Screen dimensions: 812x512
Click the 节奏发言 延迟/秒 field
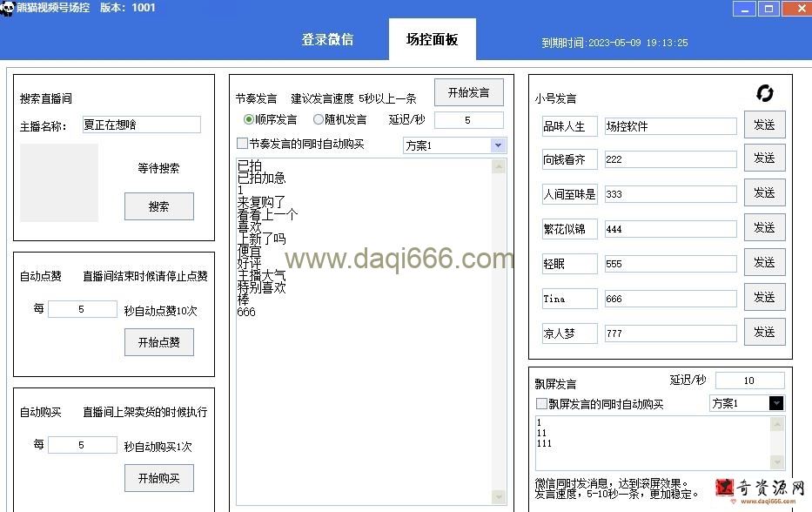468,119
